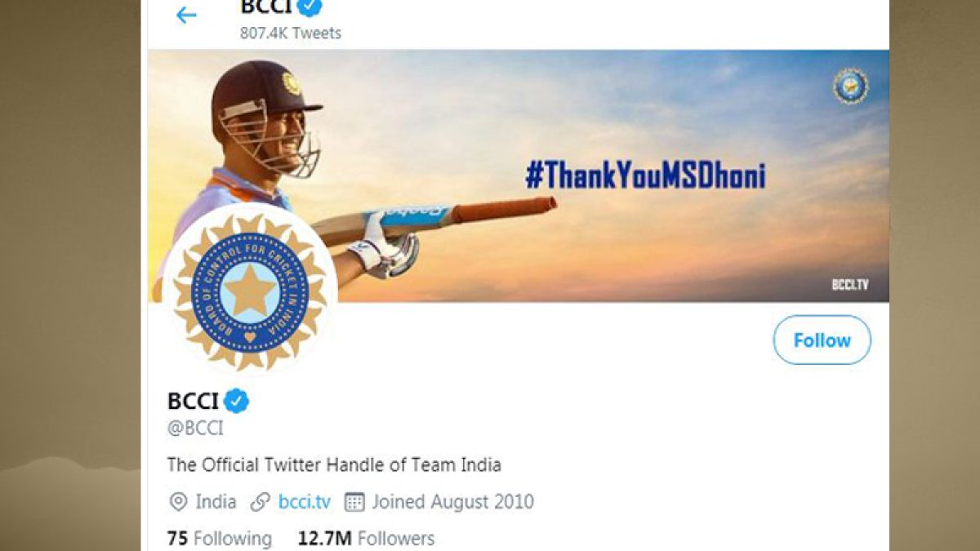Click the verified badge next to profile name BCCI
Screen dimensions: 980x551
237,401
